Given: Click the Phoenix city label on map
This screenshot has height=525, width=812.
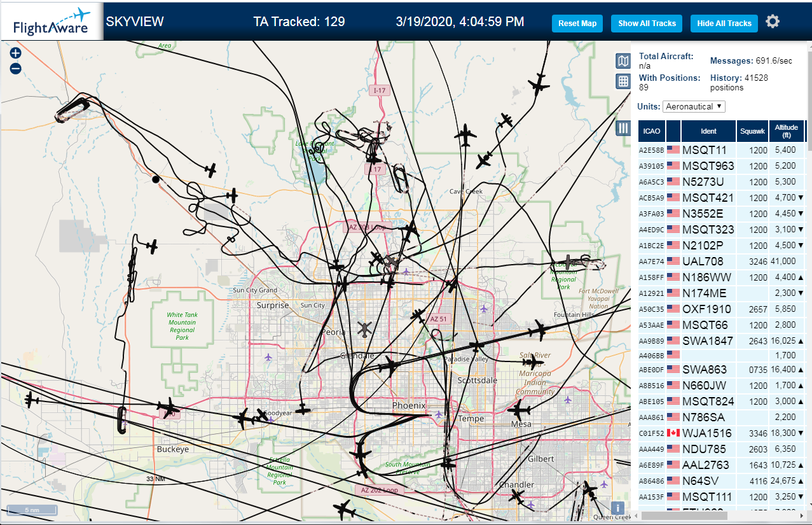Looking at the screenshot, I should tap(409, 405).
